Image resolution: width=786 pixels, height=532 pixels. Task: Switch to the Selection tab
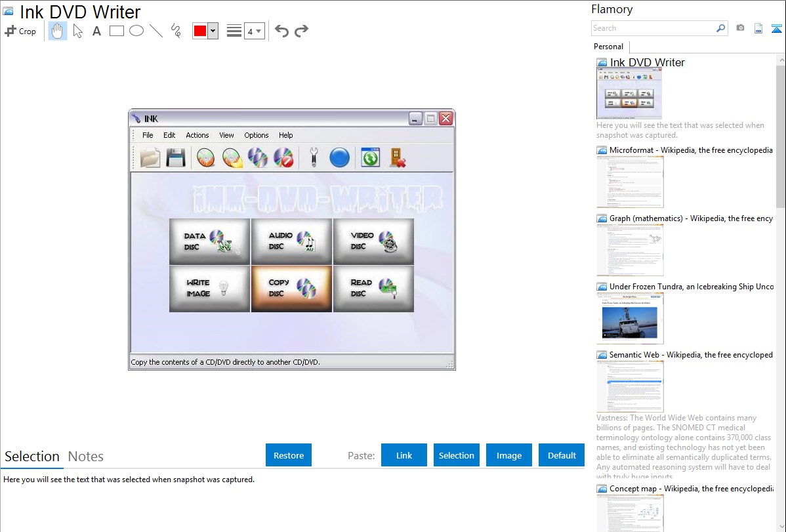[32, 457]
